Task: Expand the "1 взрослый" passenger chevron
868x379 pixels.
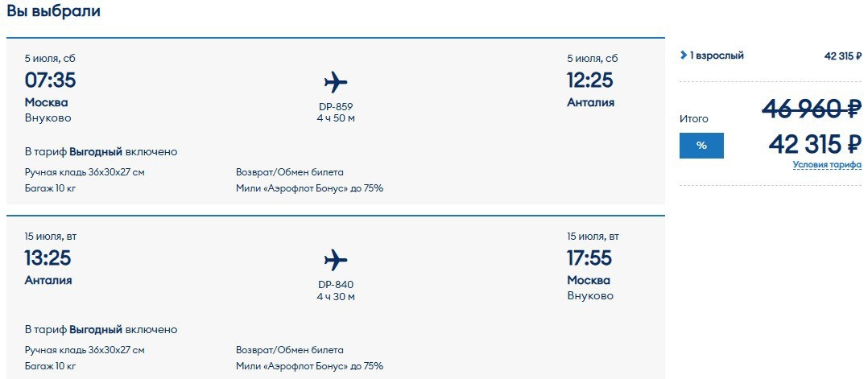Action: (684, 56)
